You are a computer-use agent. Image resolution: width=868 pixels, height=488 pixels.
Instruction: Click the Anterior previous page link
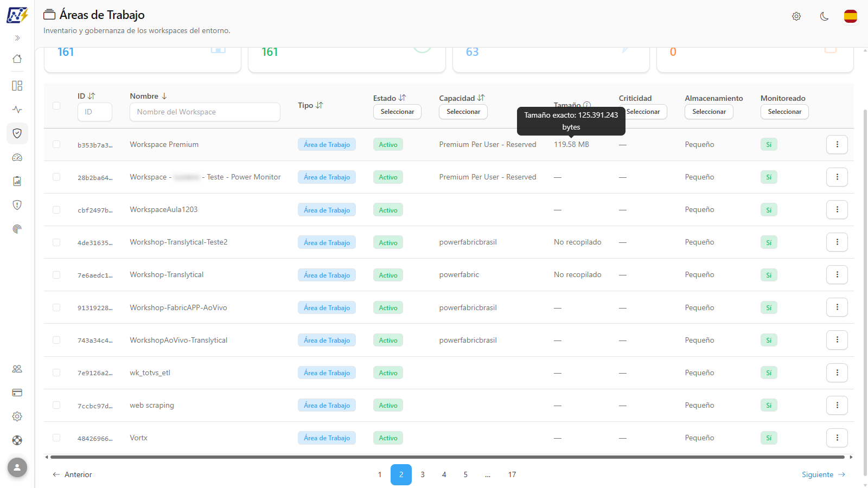pyautogui.click(x=72, y=474)
